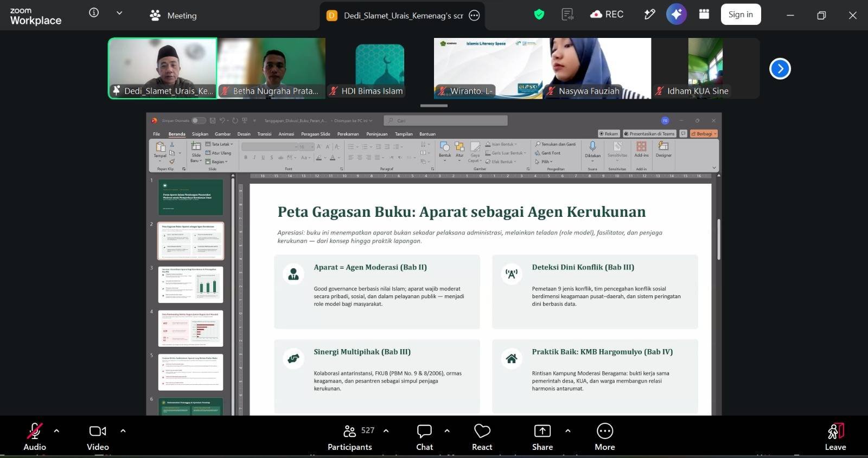Switch to the Peragaan Slide tab
Viewport: 868px width, 458px height.
[x=316, y=134]
